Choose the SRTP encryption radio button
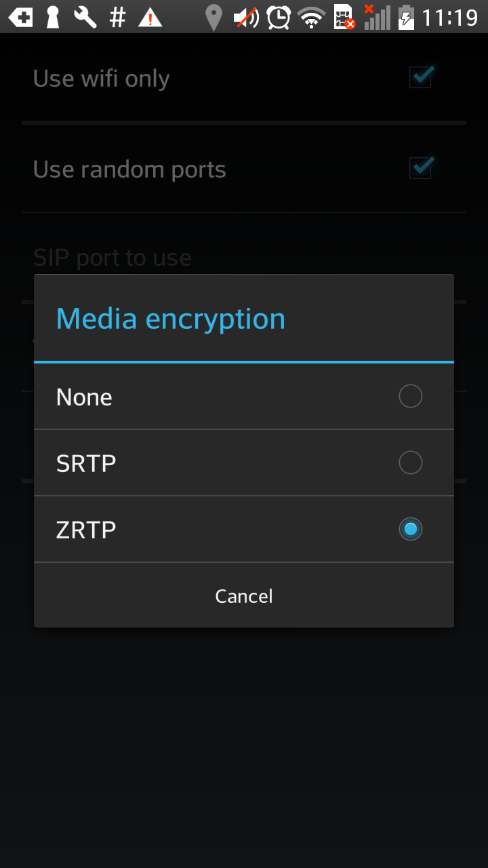 click(x=410, y=462)
